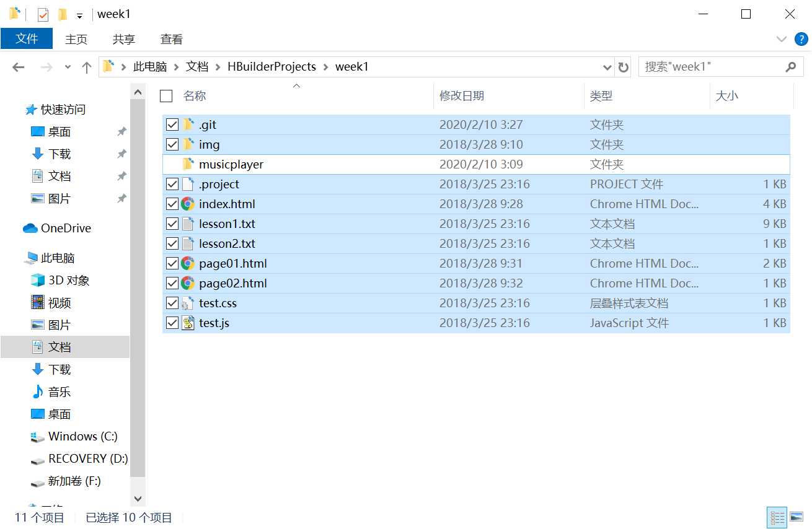
Task: Go up one folder level
Action: 87,67
